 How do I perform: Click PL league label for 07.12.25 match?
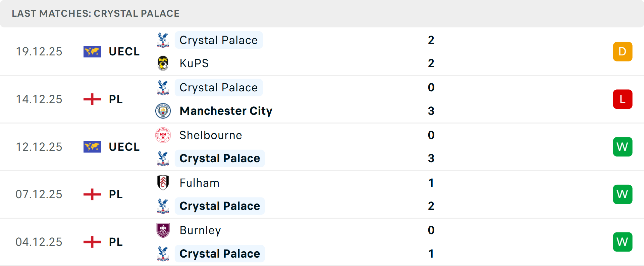116,194
